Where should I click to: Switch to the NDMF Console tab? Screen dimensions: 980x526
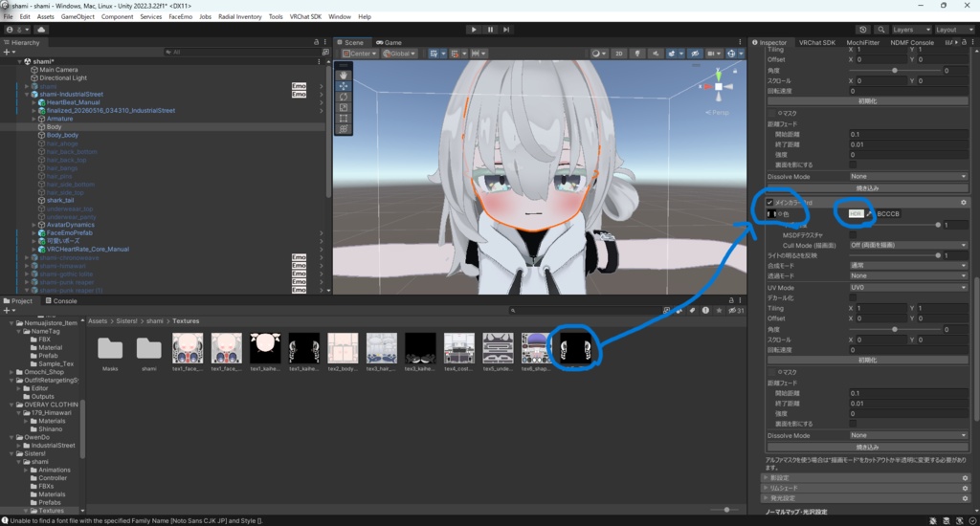pos(912,42)
